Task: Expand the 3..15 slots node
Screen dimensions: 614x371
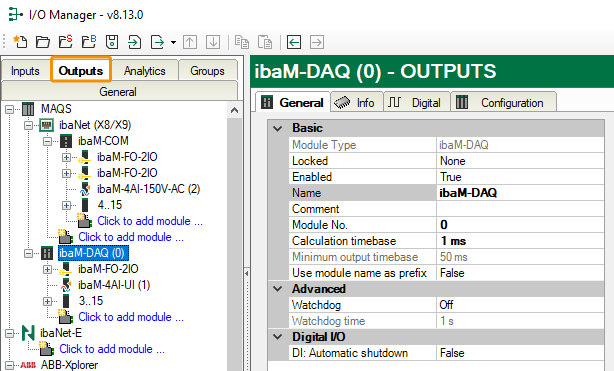Action: [47, 301]
